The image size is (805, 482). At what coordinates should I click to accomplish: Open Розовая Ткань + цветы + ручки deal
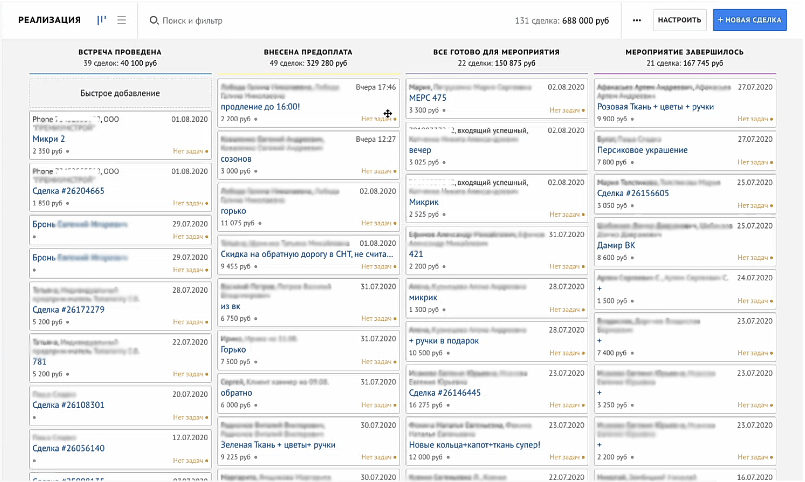656,107
